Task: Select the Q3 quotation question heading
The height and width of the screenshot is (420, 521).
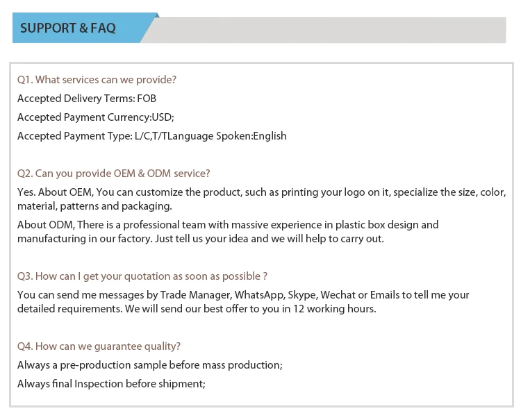Action: point(142,276)
